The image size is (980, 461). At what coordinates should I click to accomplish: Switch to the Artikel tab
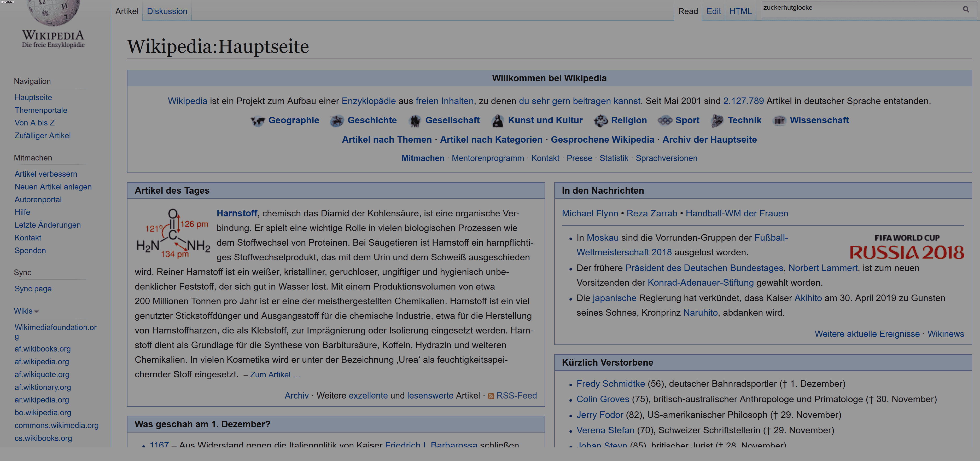[127, 11]
